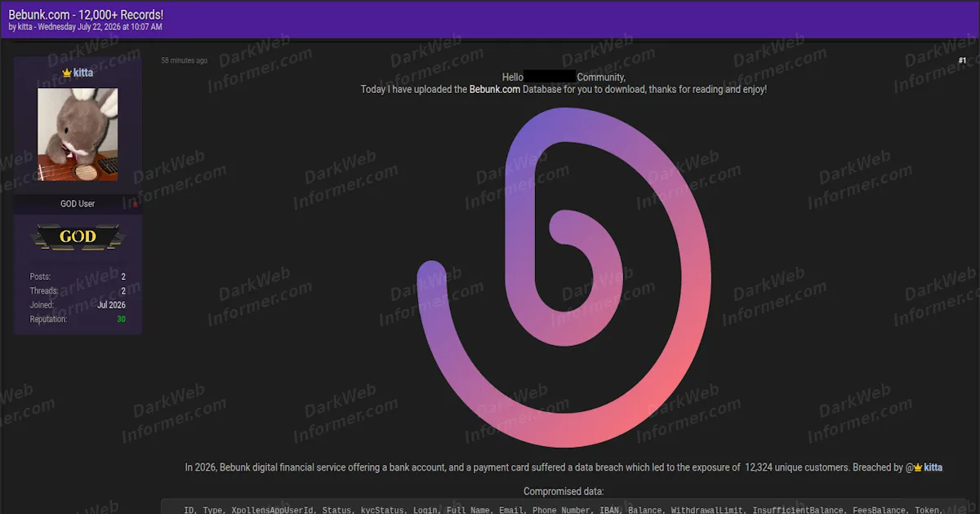This screenshot has width=980, height=514.
Task: Click the 'Joined:' Jul 2026 row
Action: click(x=78, y=305)
